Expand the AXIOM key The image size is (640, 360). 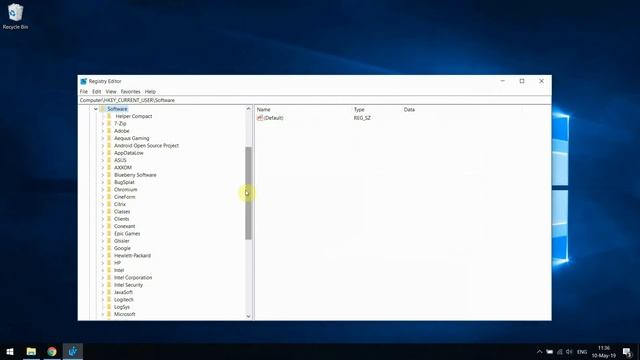pos(102,168)
